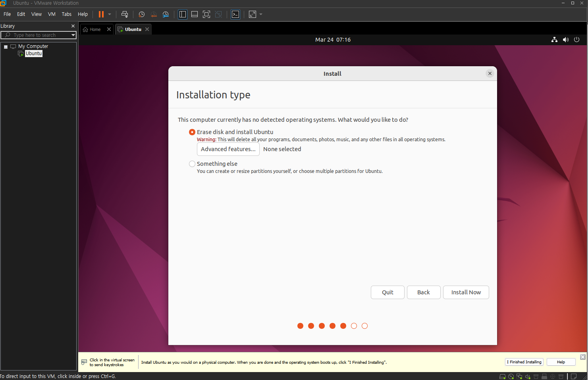The image size is (588, 380).
Task: Revert the VM to previous snapshot
Action: coord(154,14)
